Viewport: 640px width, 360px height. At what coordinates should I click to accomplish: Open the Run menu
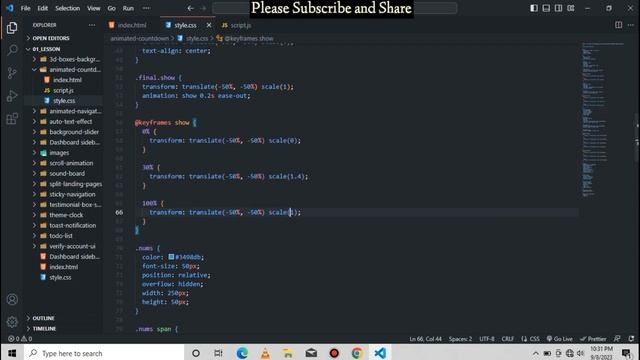(128, 8)
